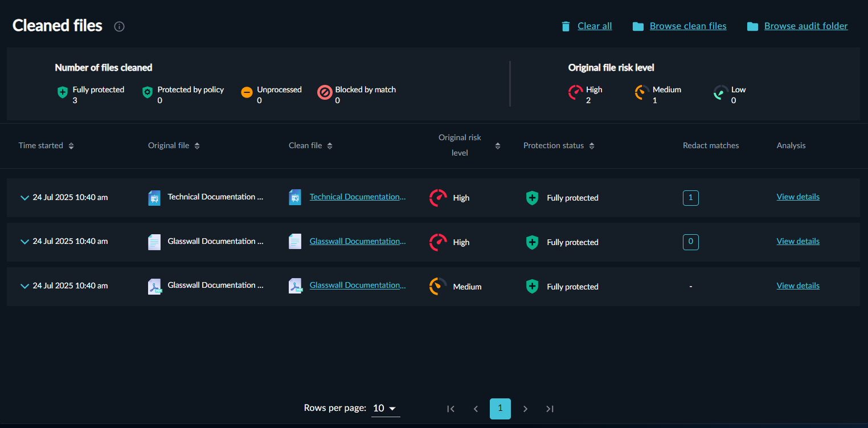Click the PDF icon of the third clean file
The image size is (868, 428).
295,286
